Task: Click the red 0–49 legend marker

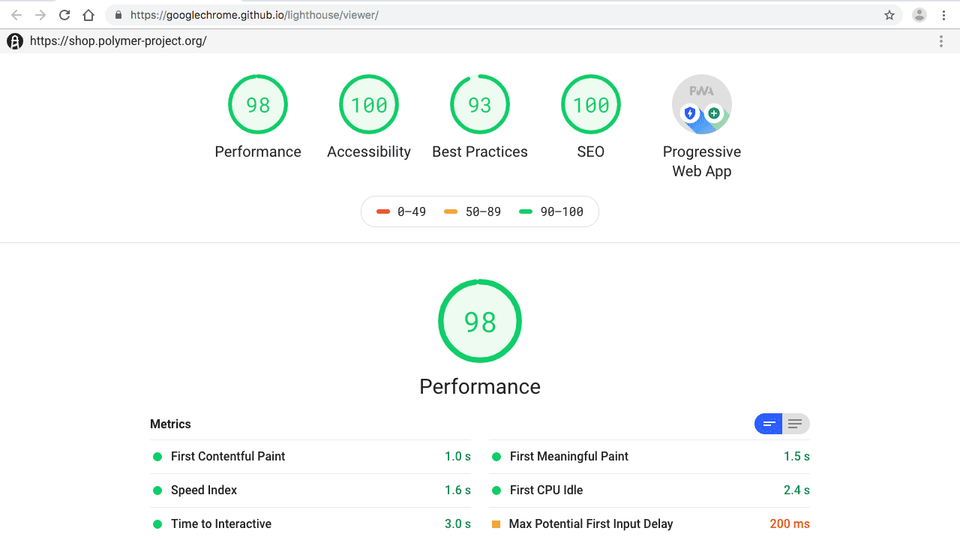Action: click(383, 212)
